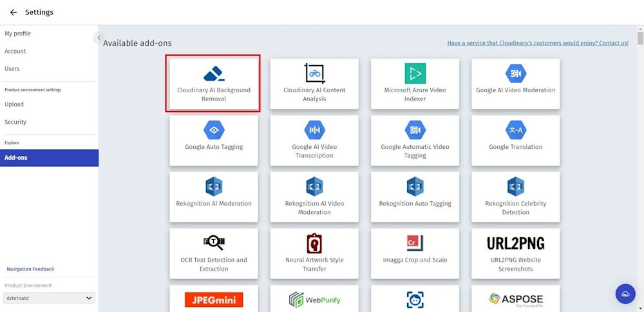Open the face detection add-on card
Viewport: 644px width, 312px height.
415,299
